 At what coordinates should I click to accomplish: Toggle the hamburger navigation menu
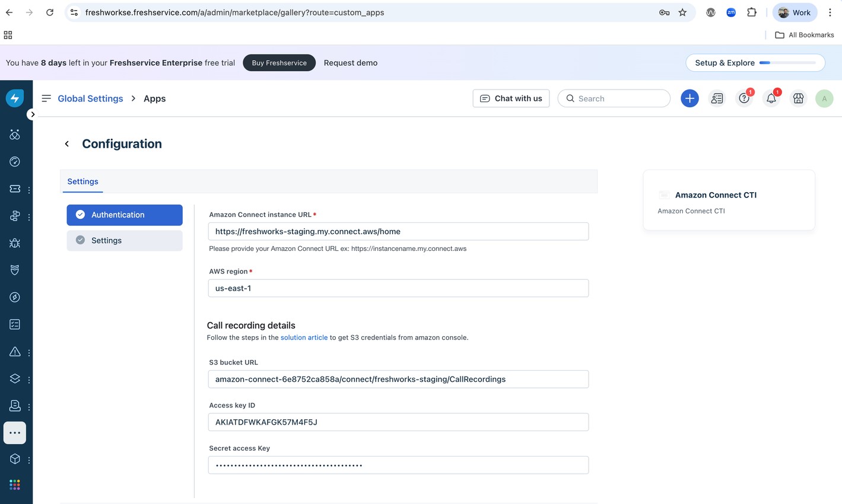point(46,98)
